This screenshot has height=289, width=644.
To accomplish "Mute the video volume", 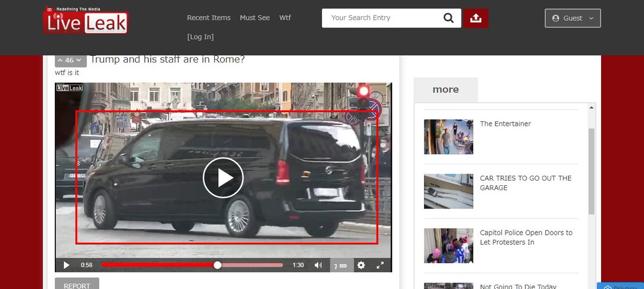I will pos(318,265).
